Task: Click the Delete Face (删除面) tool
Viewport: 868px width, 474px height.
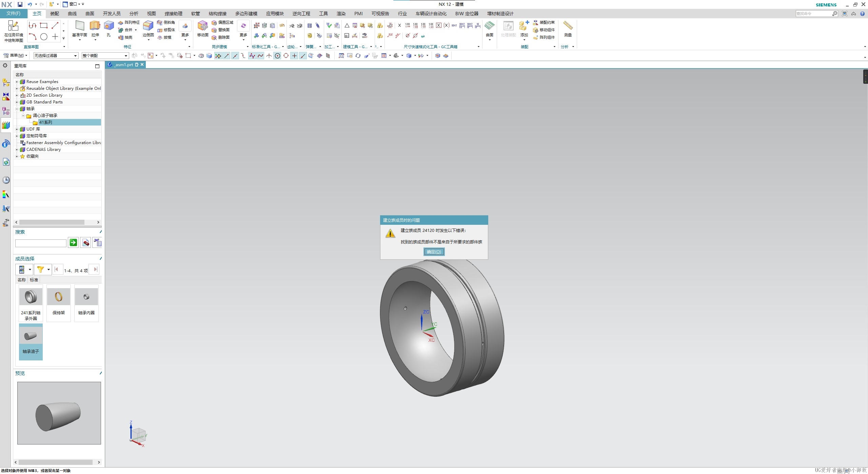Action: click(x=221, y=37)
